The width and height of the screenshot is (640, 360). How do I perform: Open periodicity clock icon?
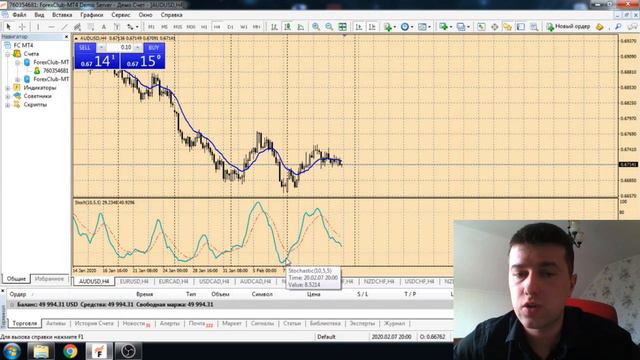(404, 27)
